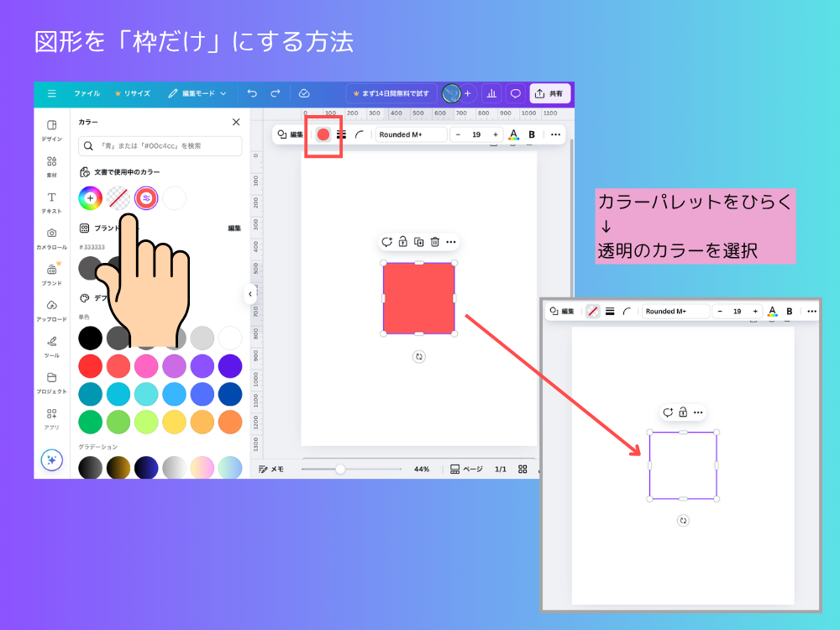This screenshot has height=630, width=840.
Task: Open the ツール sidebar panel
Action: tap(52, 347)
